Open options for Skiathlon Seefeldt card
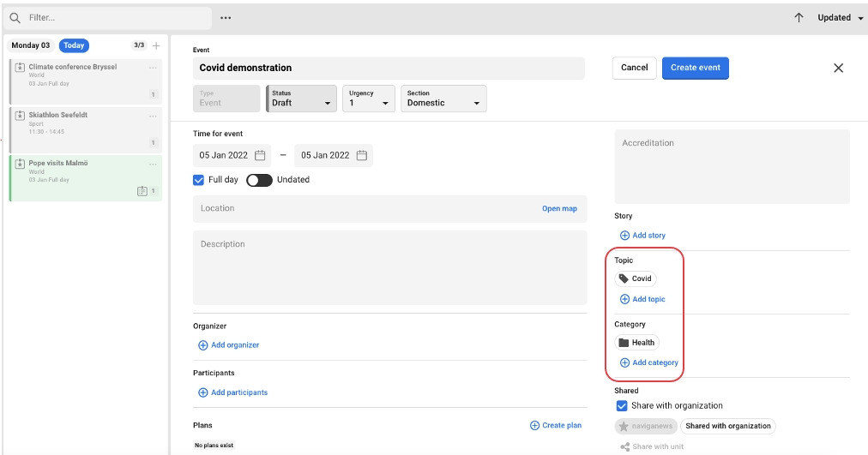Image resolution: width=868 pixels, height=455 pixels. pyautogui.click(x=154, y=116)
